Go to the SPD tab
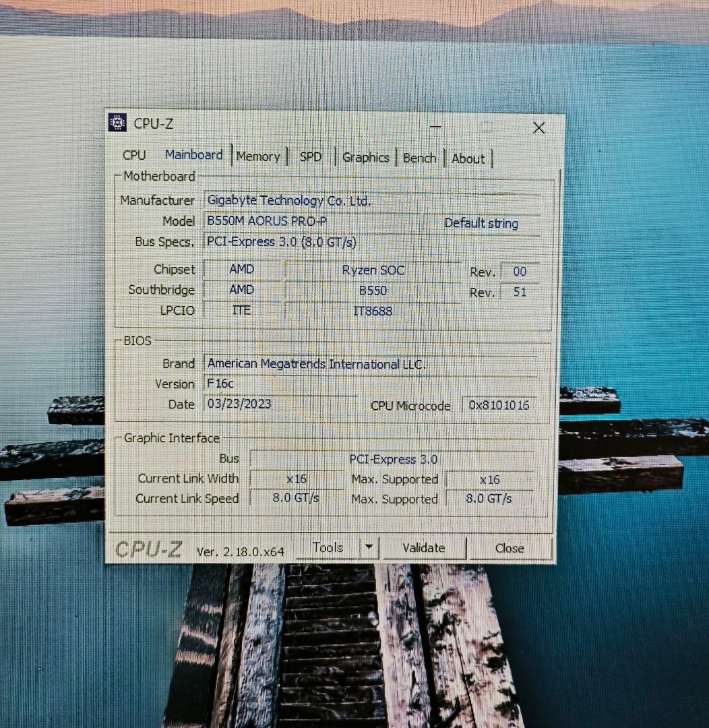Image resolution: width=709 pixels, height=728 pixels. [311, 157]
